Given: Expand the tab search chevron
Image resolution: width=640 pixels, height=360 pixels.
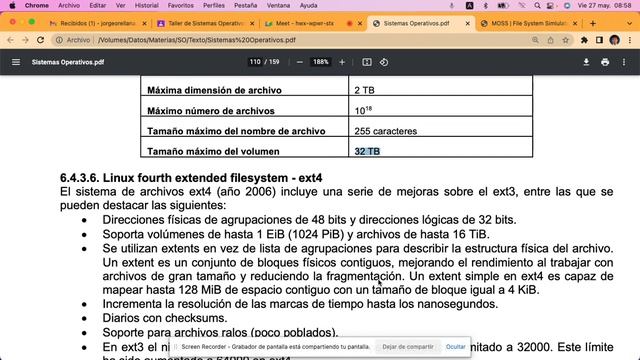Looking at the screenshot, I should point(629,24).
